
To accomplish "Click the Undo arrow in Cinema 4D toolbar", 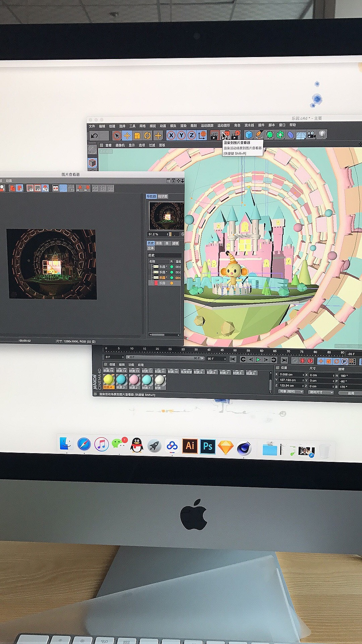I will pos(94,136).
